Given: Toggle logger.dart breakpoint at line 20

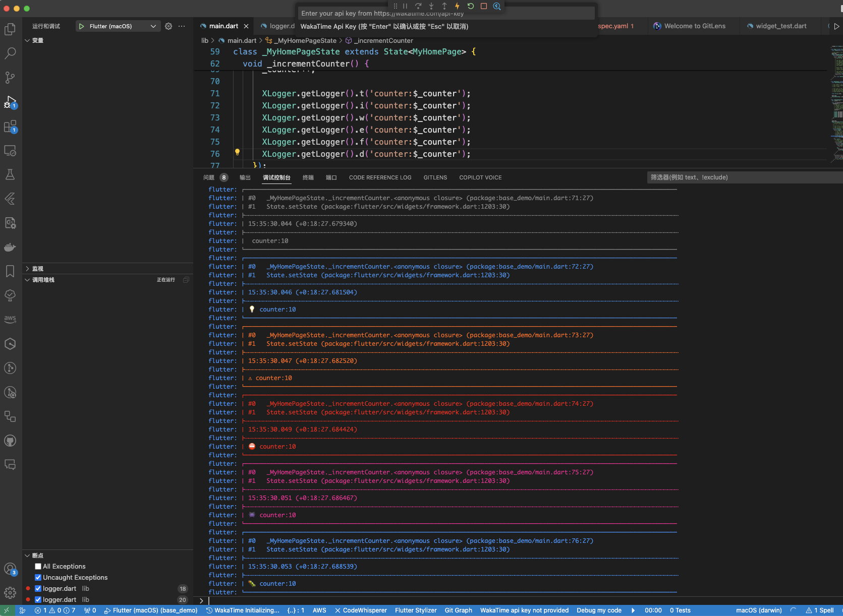Looking at the screenshot, I should click(38, 600).
